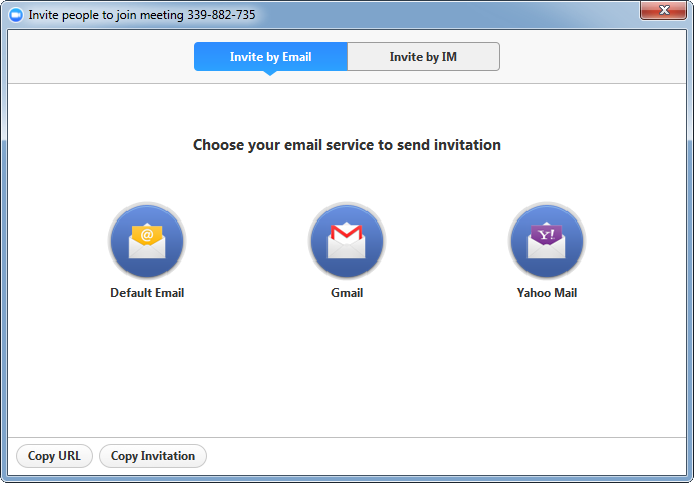This screenshot has width=694, height=483.
Task: Select the Gmail envelope icon
Action: (347, 241)
